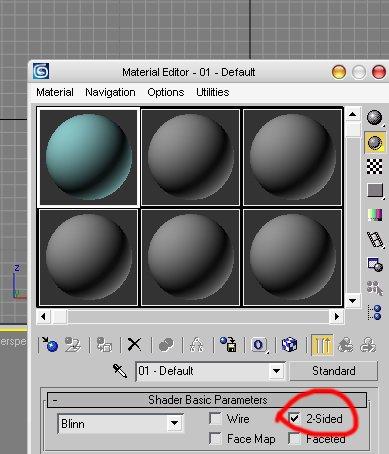Toggle the Backlight icon
389x454 pixels.
pos(375,142)
